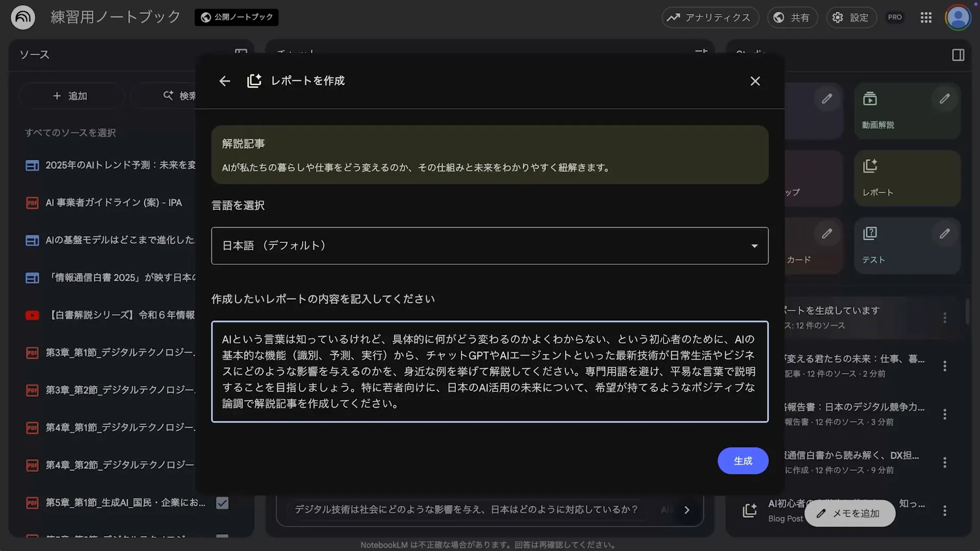Click the 公開ノートブック badge

(236, 17)
